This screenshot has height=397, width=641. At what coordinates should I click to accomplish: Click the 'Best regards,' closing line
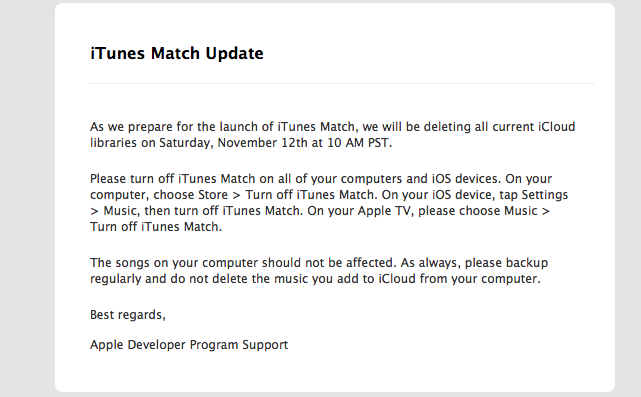(128, 315)
